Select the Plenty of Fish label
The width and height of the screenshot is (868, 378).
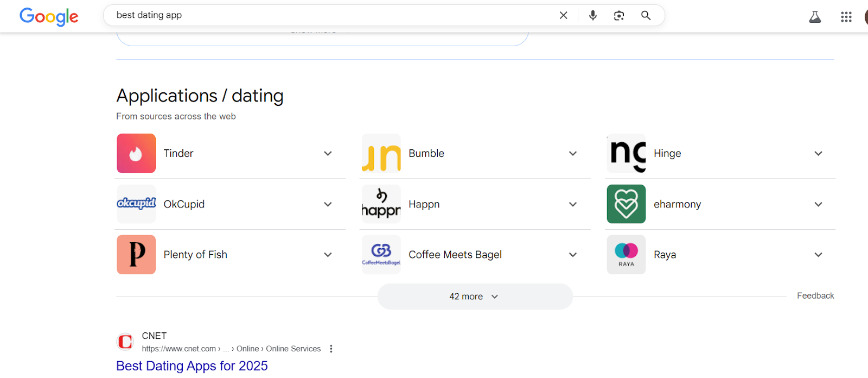(x=195, y=255)
